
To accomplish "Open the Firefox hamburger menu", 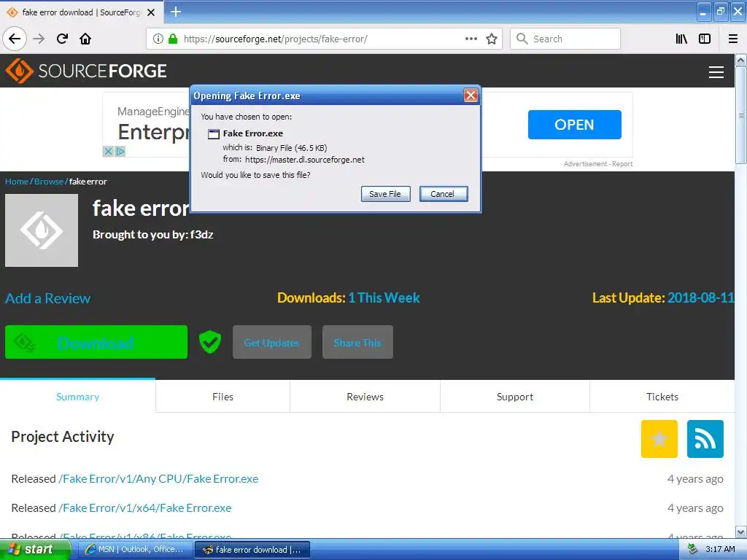I will pos(732,39).
